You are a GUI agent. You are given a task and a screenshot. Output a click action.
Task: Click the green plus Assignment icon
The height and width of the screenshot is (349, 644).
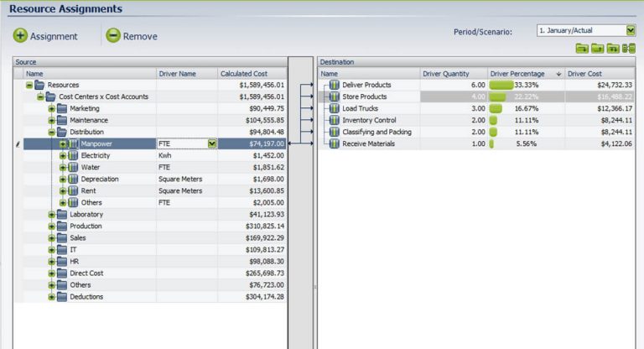click(x=21, y=36)
